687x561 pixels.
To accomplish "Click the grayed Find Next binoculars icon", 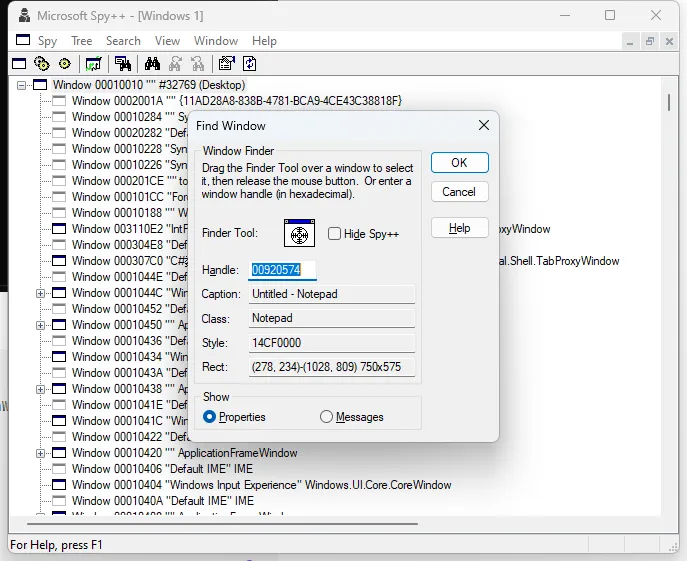I will click(175, 64).
